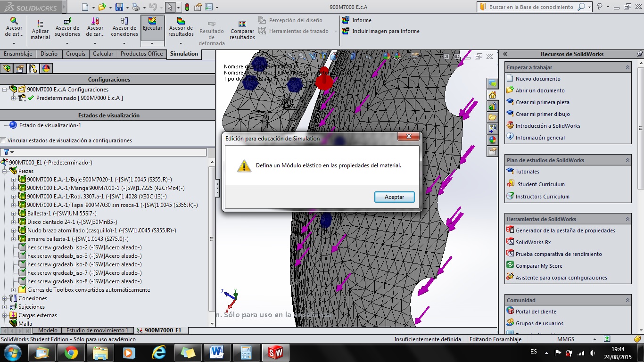Pin the Recursos de SolidWorks task pane
Screen dimensions: 644x362
point(639,54)
